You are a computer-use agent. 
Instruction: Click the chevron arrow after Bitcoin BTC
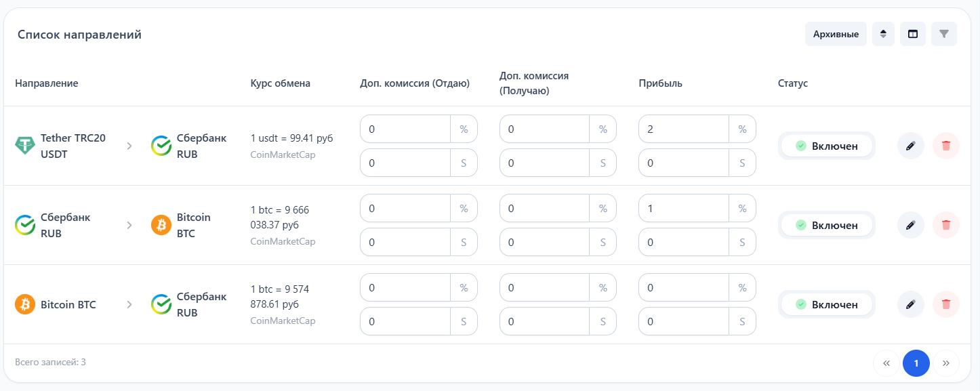129,304
